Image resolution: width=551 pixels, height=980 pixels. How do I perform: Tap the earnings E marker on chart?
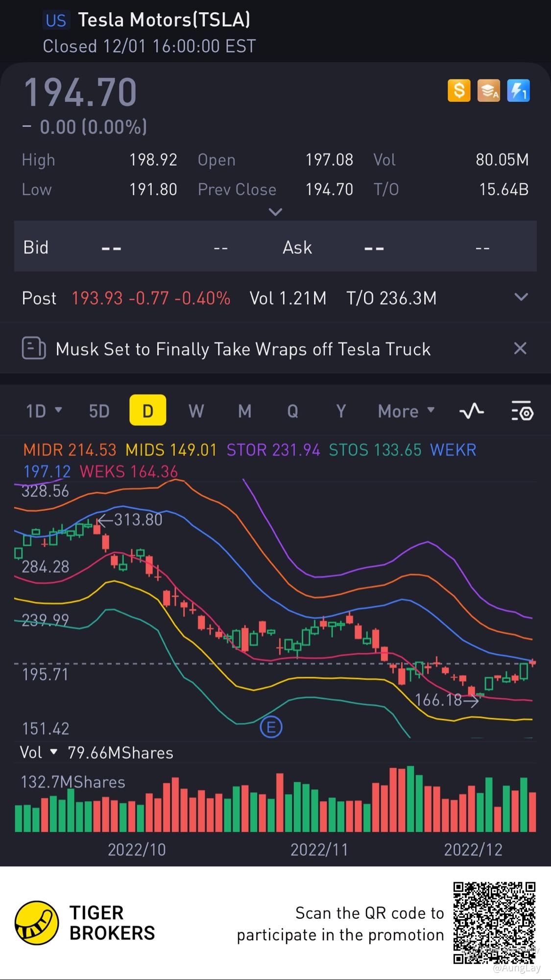click(x=271, y=727)
